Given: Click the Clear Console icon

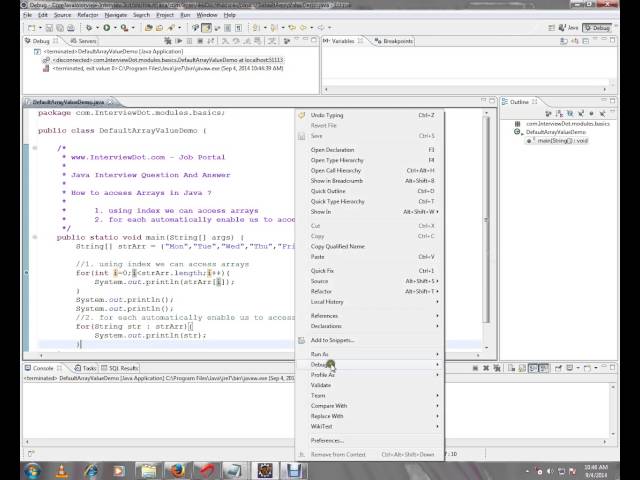Looking at the screenshot, I should point(511,368).
